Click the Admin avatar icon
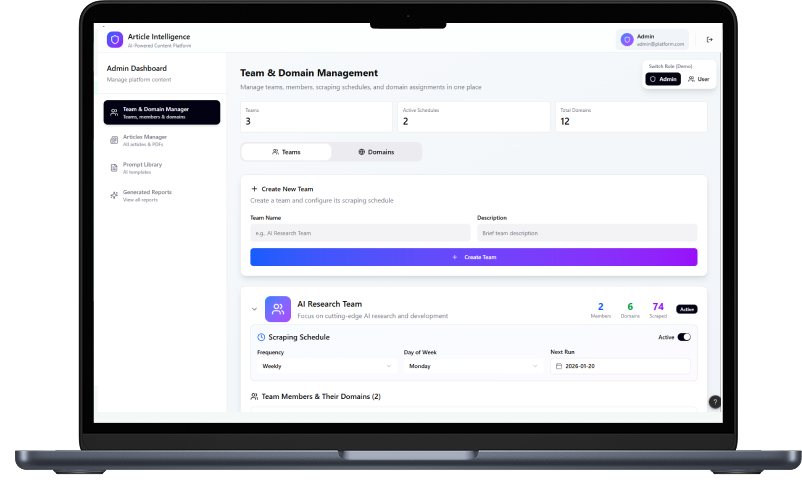 [x=627, y=39]
